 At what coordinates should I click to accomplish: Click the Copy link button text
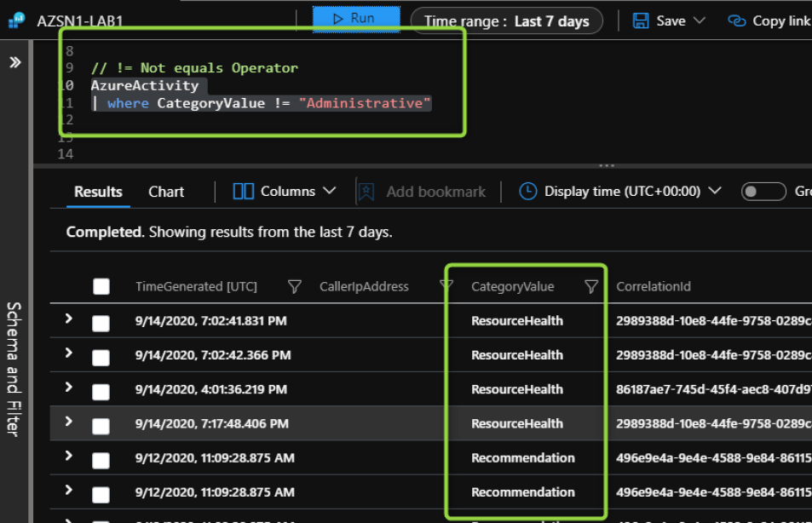tap(781, 20)
